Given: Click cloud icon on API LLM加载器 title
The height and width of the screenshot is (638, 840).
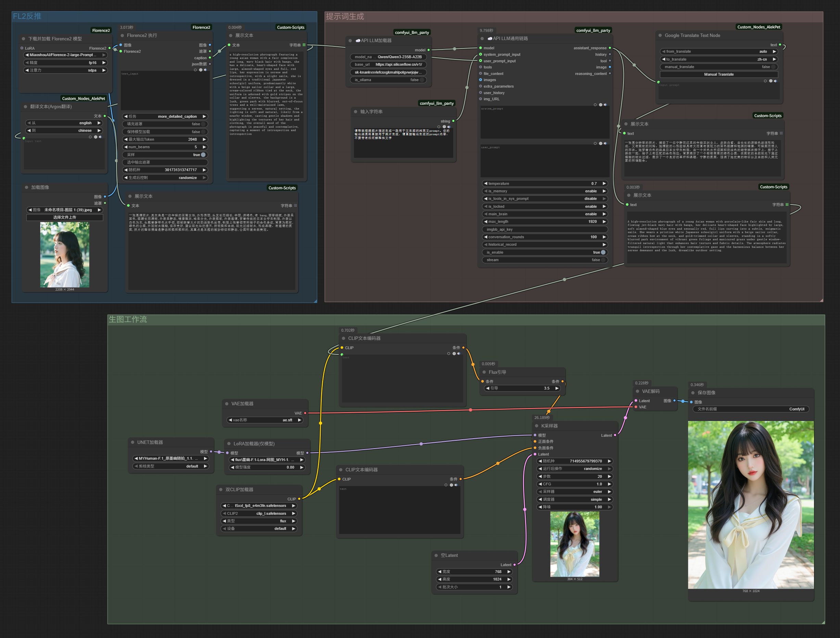Looking at the screenshot, I should [x=358, y=41].
